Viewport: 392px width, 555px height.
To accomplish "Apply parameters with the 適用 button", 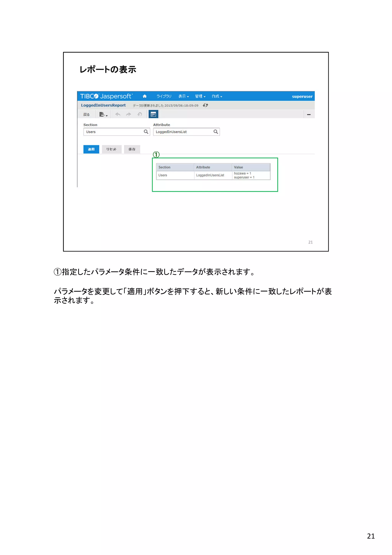I will tap(91, 149).
